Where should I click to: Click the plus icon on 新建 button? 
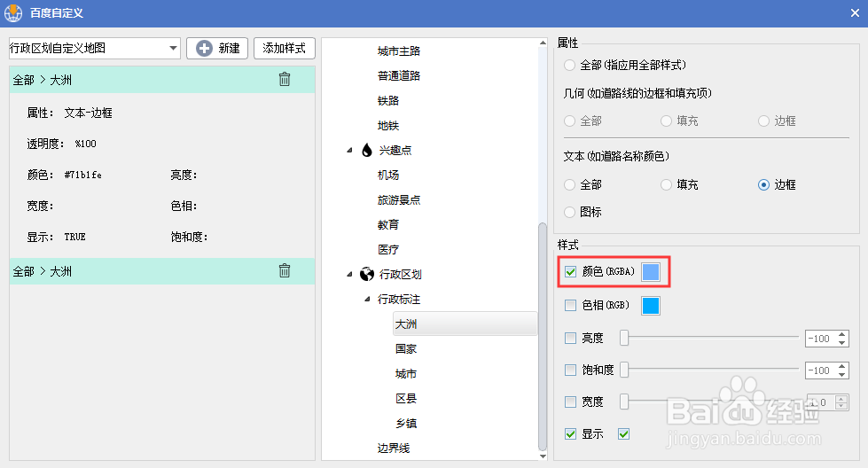204,48
